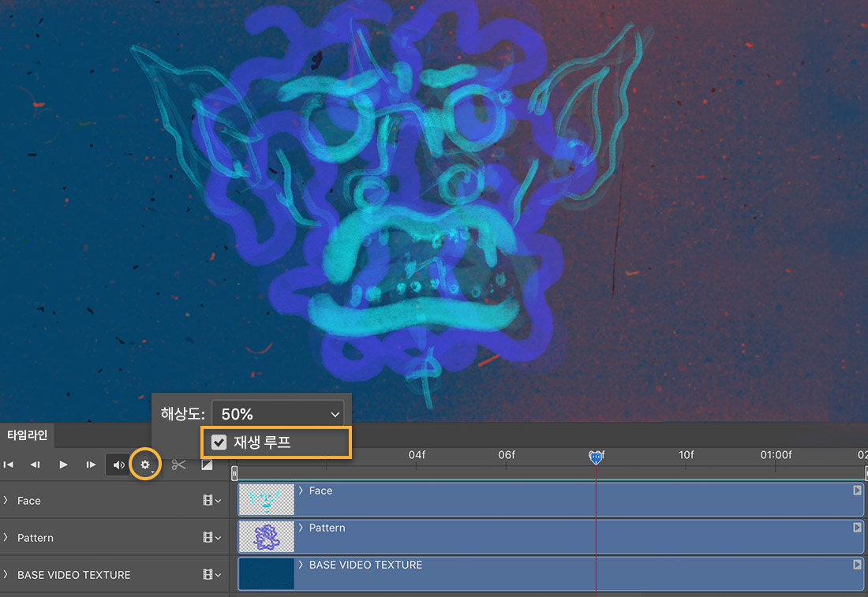Click BASE VIDEO TEXTURE clip thumbnail
Screen dimensions: 868x597
click(266, 574)
